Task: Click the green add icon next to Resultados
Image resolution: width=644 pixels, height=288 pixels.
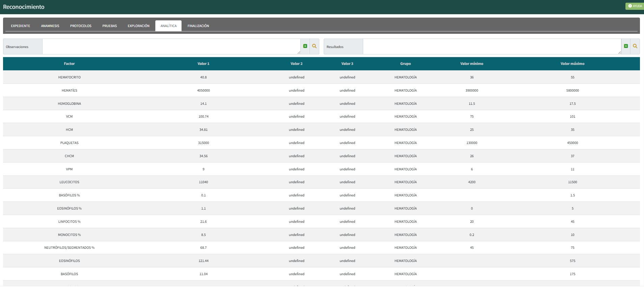Action: point(626,46)
